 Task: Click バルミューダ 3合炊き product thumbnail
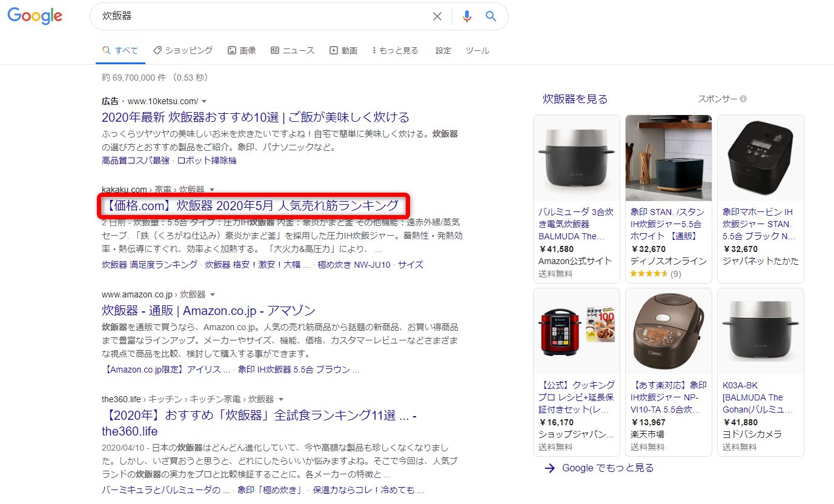(x=577, y=158)
